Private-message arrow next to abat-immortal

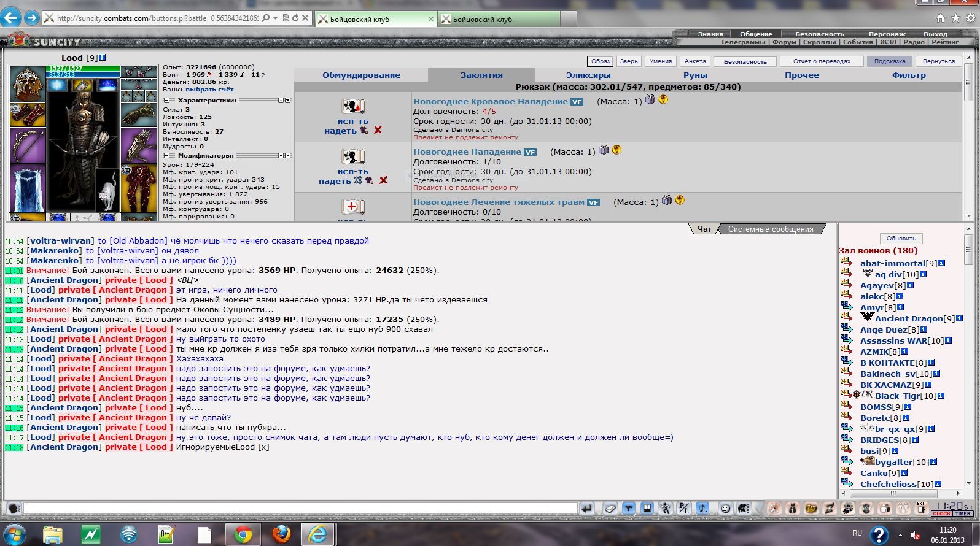[x=847, y=263]
